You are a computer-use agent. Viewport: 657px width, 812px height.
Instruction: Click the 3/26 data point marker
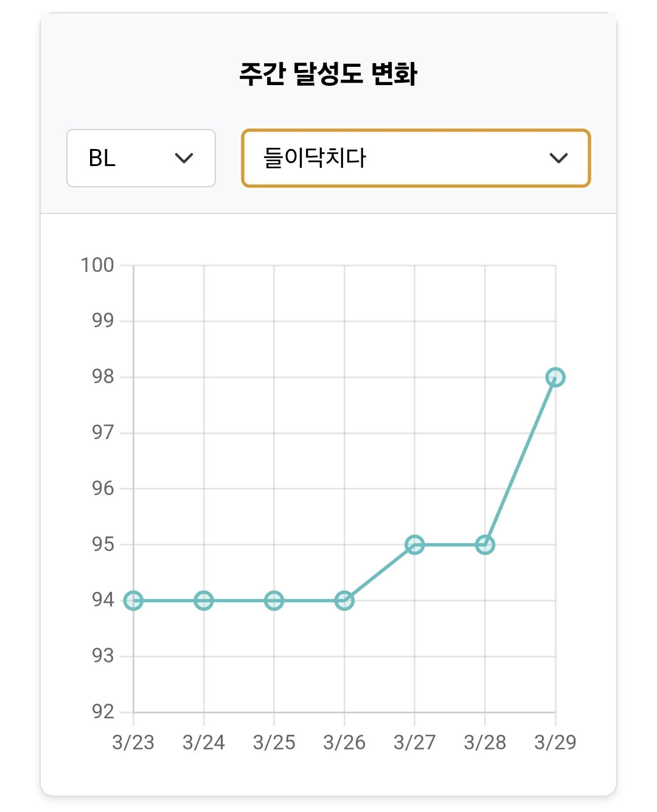click(x=344, y=601)
